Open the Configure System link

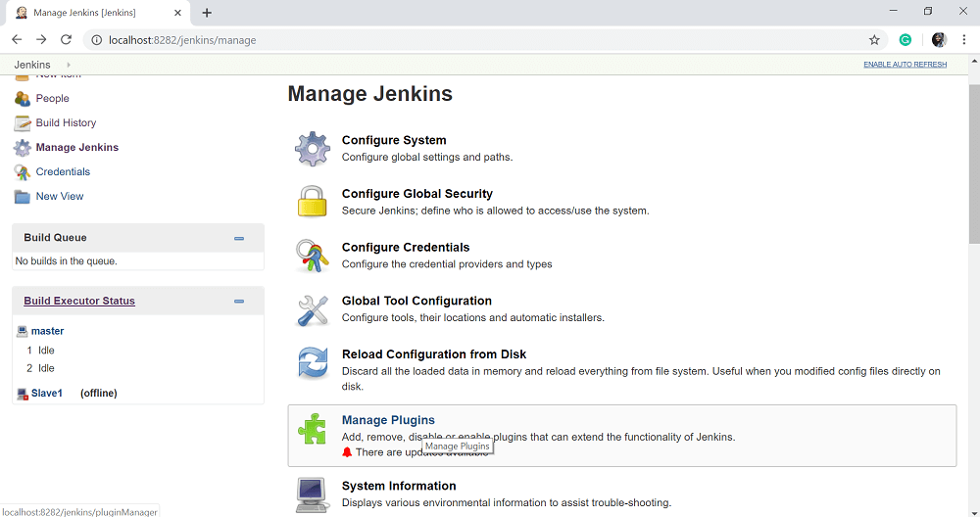point(394,140)
